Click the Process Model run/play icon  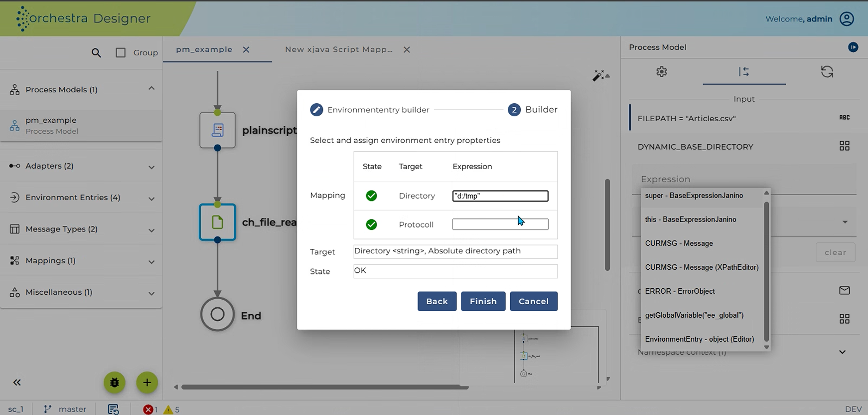coord(853,47)
